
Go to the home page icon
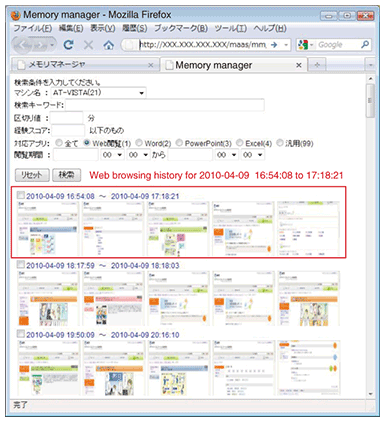click(x=108, y=45)
